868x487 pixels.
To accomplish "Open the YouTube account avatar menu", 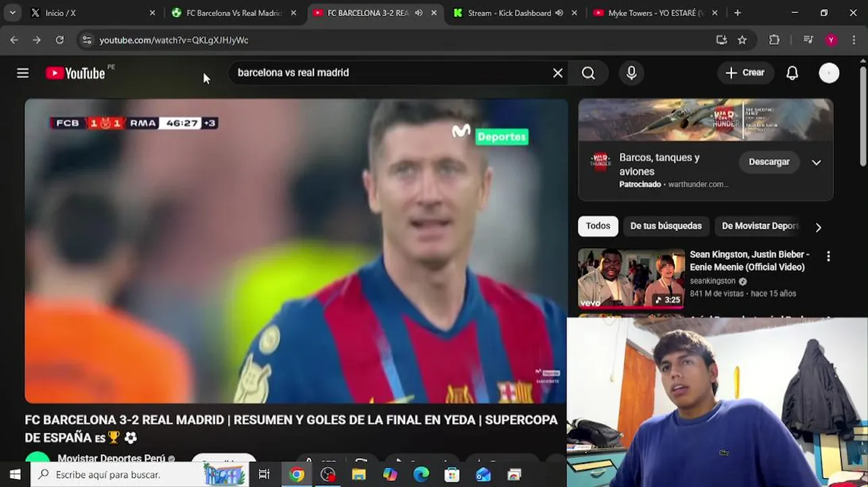I will 829,73.
